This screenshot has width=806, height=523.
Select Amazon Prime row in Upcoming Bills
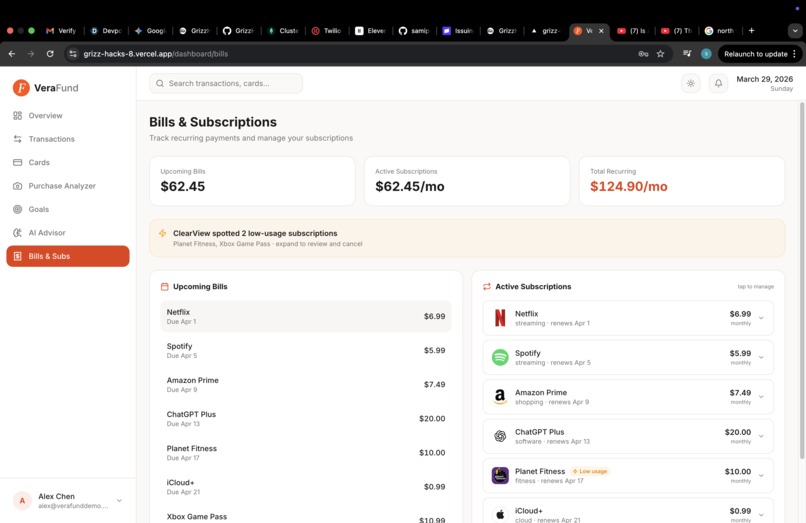pyautogui.click(x=306, y=384)
